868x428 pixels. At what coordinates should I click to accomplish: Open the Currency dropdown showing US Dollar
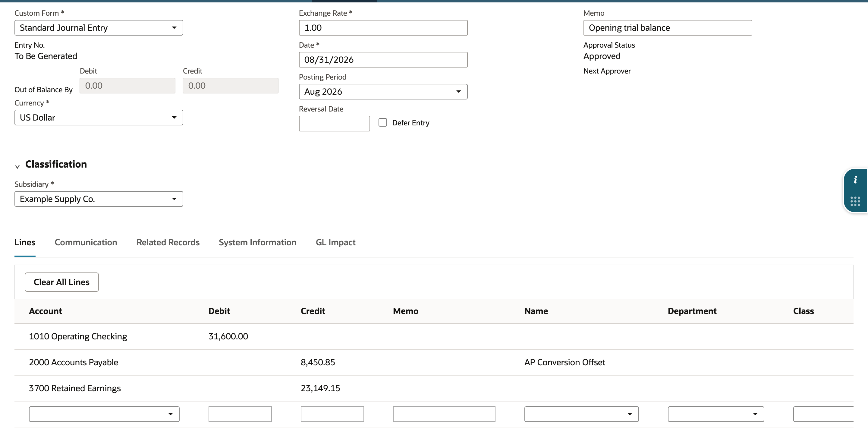tap(99, 118)
